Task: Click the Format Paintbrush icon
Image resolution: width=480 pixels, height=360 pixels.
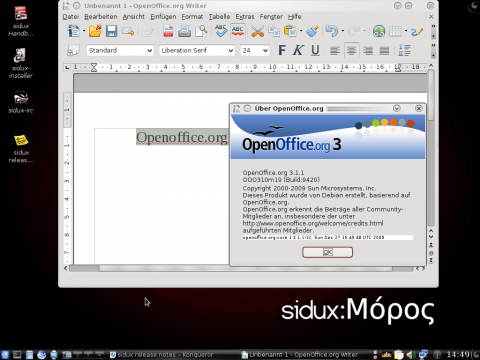Action: (x=312, y=31)
